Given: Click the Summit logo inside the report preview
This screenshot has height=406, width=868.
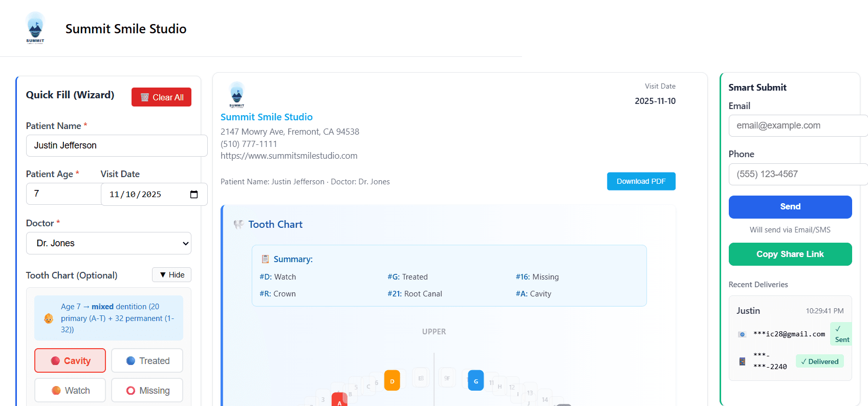Looking at the screenshot, I should (237, 95).
